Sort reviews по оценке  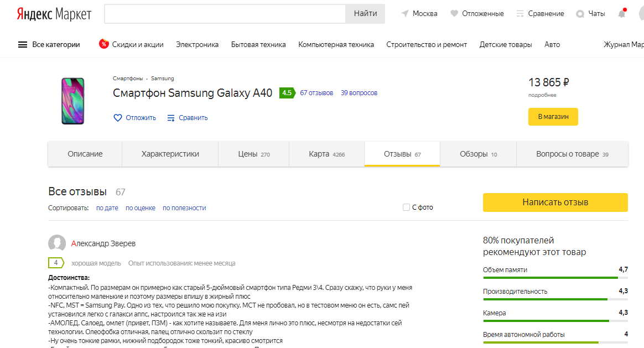coord(141,208)
